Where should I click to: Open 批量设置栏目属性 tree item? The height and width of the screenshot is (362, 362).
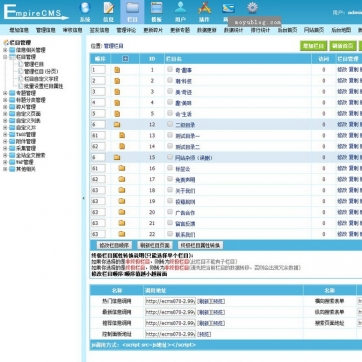pos(43,86)
